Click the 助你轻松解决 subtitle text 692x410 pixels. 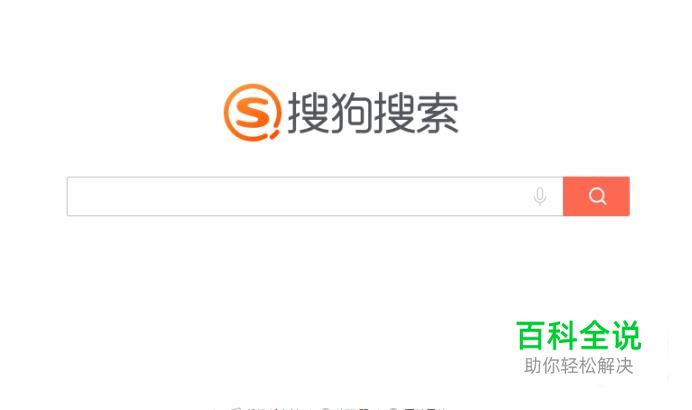[579, 366]
